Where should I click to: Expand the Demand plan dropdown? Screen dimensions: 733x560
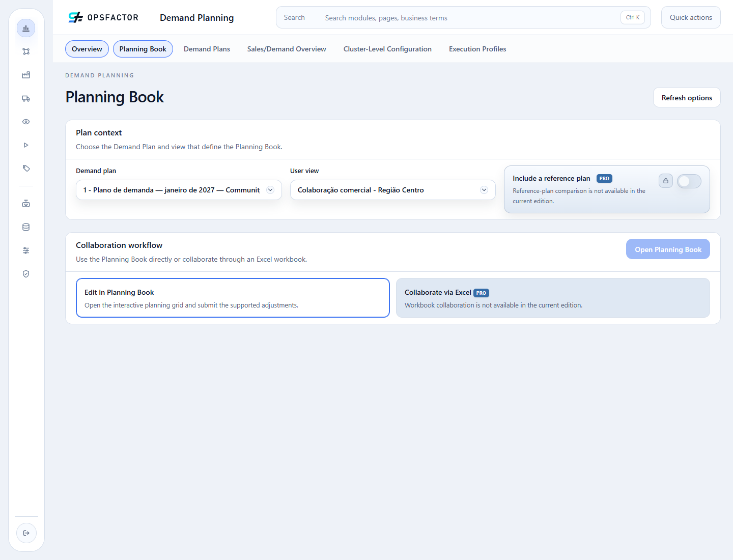coord(179,190)
